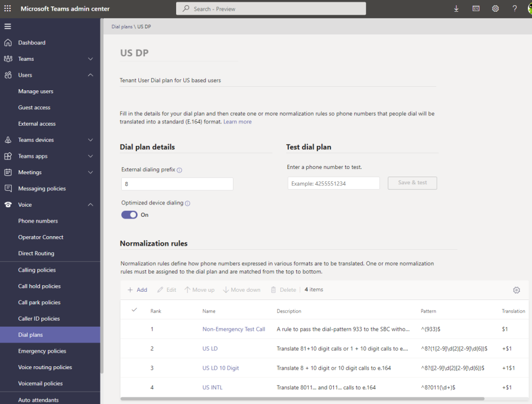Image resolution: width=532 pixels, height=404 pixels.
Task: Collapse the Users sidebar section chevron
Action: point(90,75)
